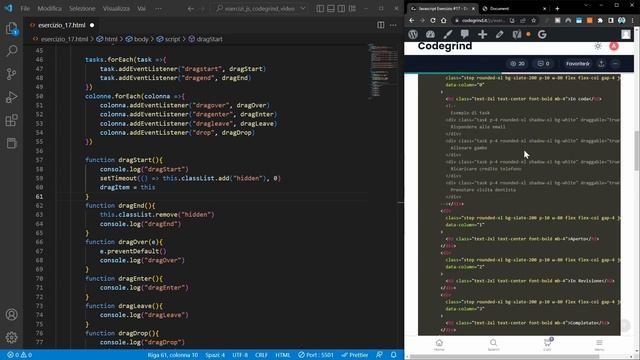Click the html breadcrumb segment

click(107, 39)
